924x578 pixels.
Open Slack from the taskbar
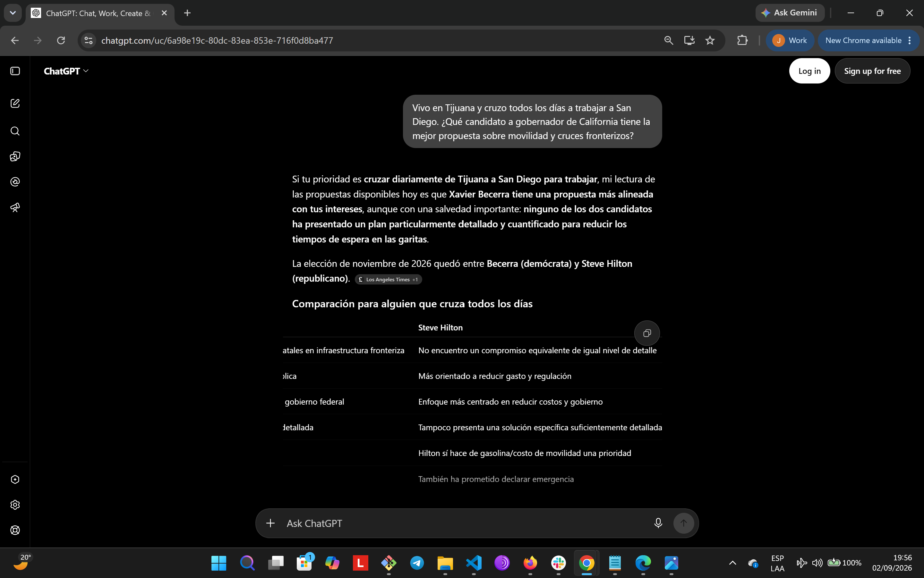[x=558, y=563]
